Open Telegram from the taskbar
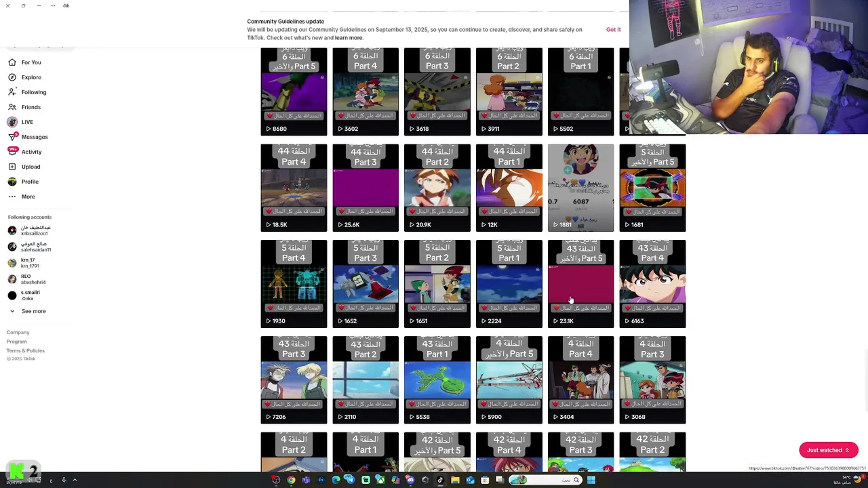Image resolution: width=868 pixels, height=488 pixels. (x=350, y=480)
